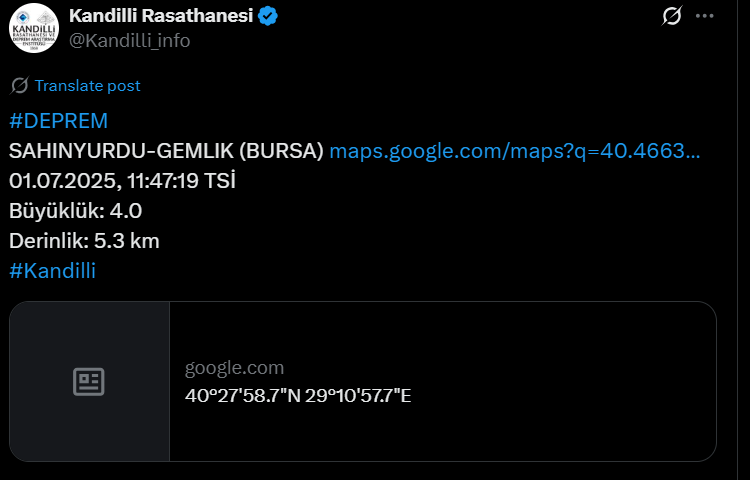Click the @Kandilli_info handle
Viewport: 750px width, 480px height.
(129, 40)
